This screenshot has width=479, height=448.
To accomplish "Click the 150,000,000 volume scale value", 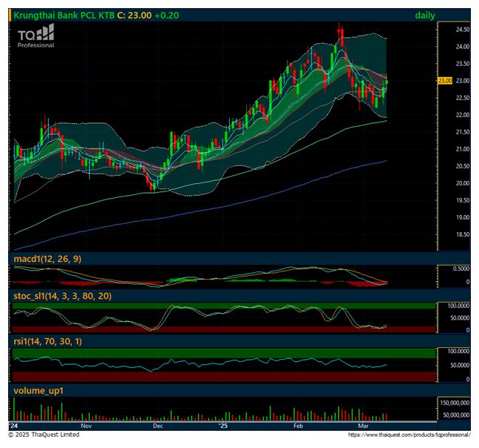I will [x=455, y=403].
